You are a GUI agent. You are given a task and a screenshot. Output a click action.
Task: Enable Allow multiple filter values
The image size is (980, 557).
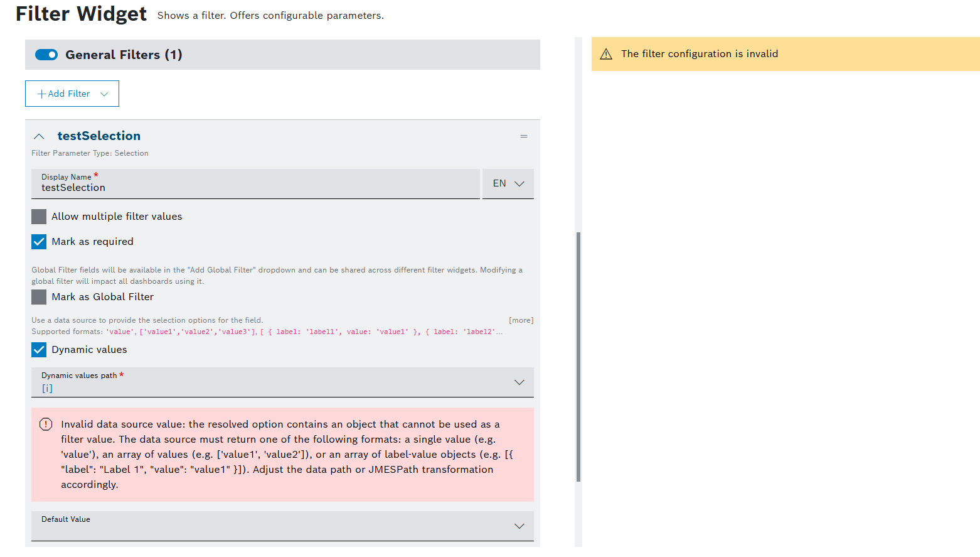pyautogui.click(x=39, y=217)
